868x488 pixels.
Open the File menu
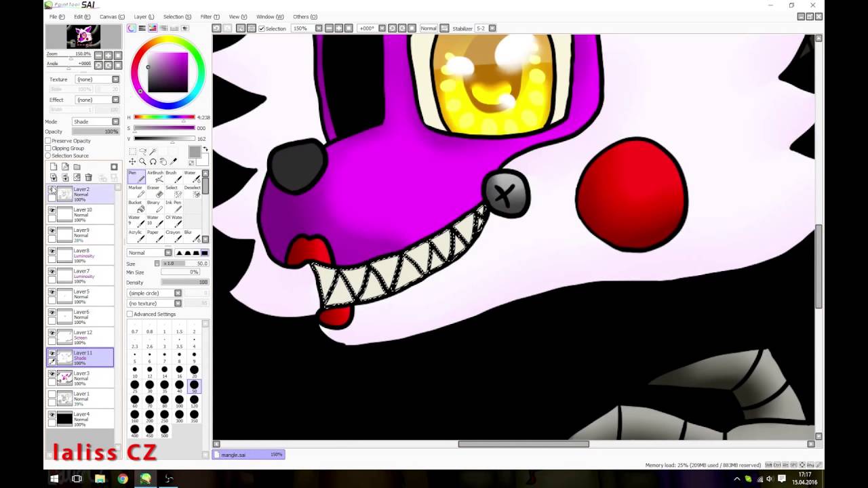click(x=57, y=17)
